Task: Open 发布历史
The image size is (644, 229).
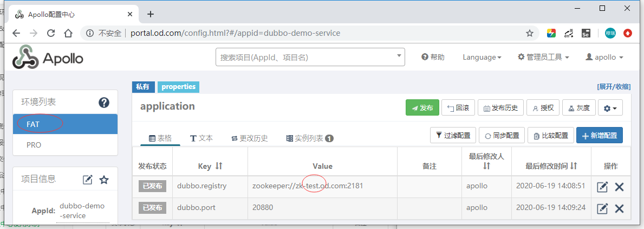Action: pyautogui.click(x=500, y=107)
